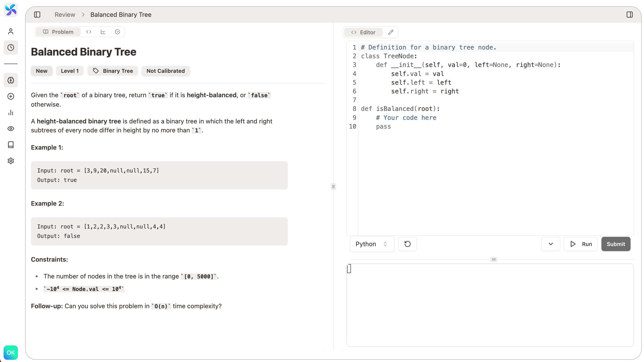644x362 pixels.
Task: Click '# Your code here' comment line
Action: 406,118
